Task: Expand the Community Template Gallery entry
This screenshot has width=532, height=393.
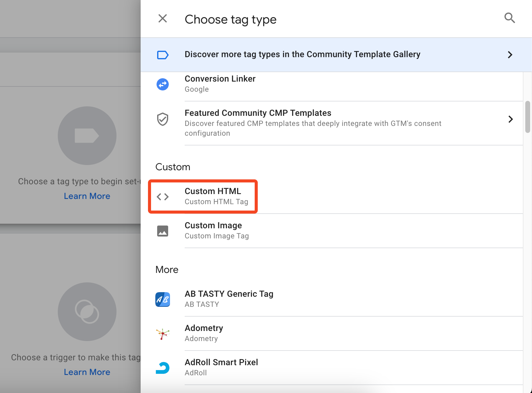Action: [510, 55]
